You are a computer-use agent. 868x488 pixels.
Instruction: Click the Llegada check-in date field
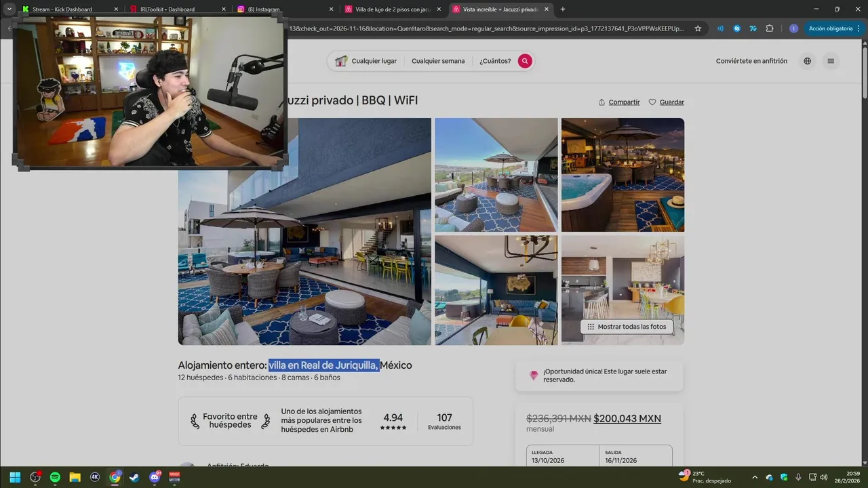tap(563, 456)
